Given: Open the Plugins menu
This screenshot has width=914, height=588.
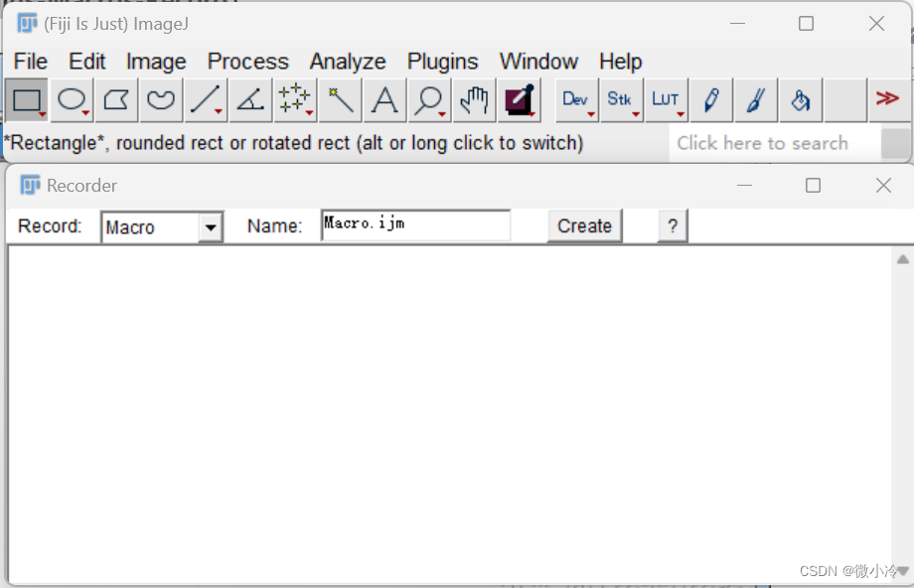Looking at the screenshot, I should point(442,62).
